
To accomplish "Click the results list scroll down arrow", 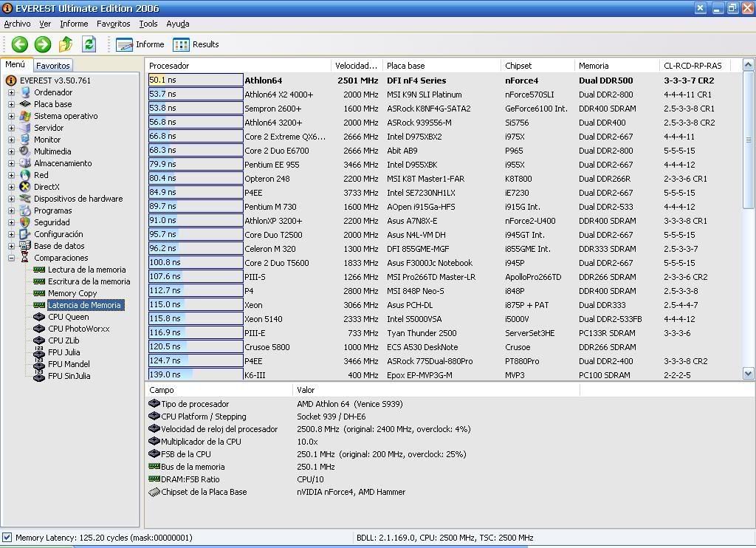I will tap(748, 374).
